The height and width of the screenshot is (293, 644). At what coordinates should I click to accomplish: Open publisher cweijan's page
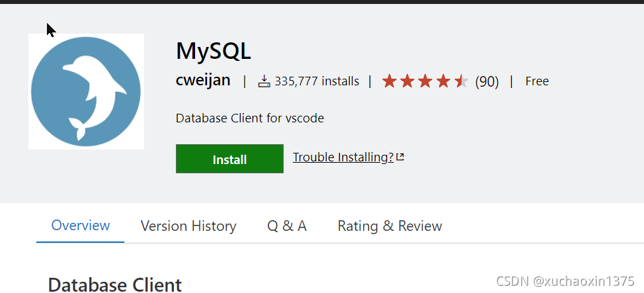(x=203, y=80)
